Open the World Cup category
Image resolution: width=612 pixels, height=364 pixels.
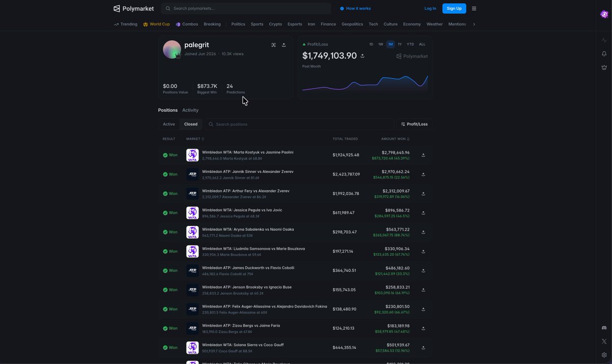157,24
